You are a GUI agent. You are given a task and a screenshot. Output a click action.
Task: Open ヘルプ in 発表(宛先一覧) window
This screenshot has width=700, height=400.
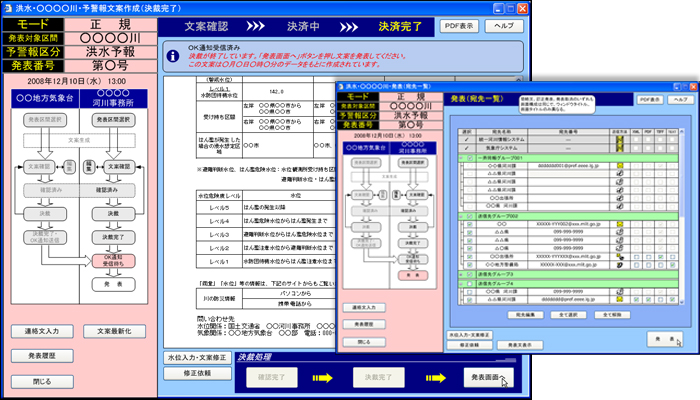coord(681,100)
